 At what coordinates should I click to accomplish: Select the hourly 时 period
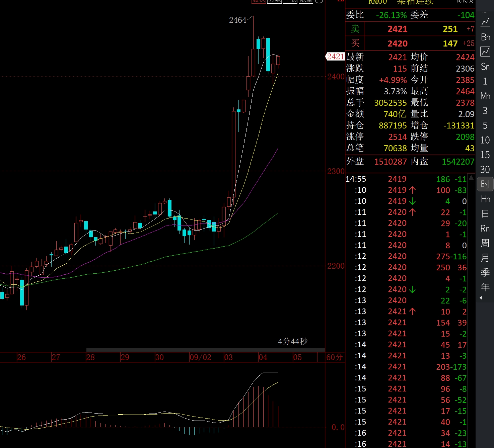(x=485, y=184)
